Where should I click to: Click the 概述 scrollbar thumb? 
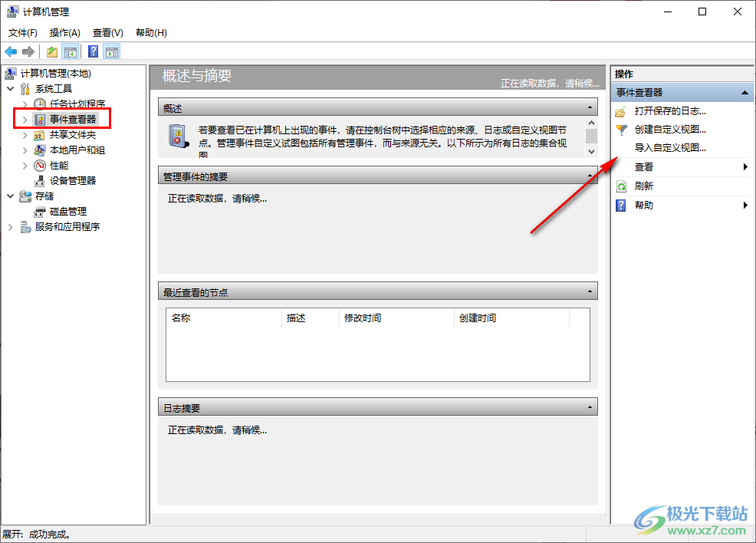pyautogui.click(x=592, y=136)
